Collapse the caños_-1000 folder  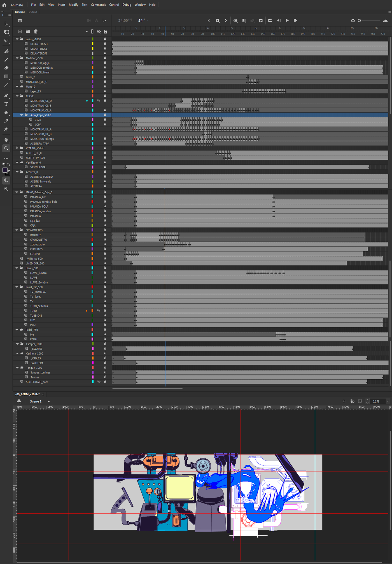(x=17, y=39)
